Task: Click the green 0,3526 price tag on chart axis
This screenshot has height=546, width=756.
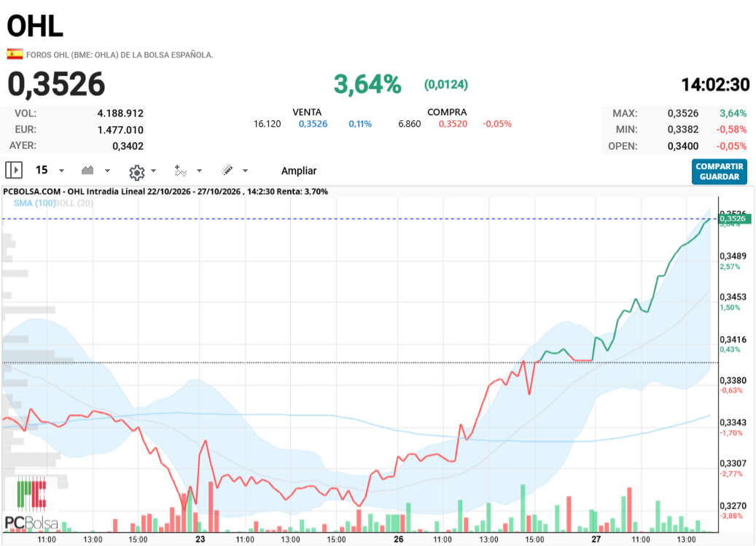Action: click(733, 219)
